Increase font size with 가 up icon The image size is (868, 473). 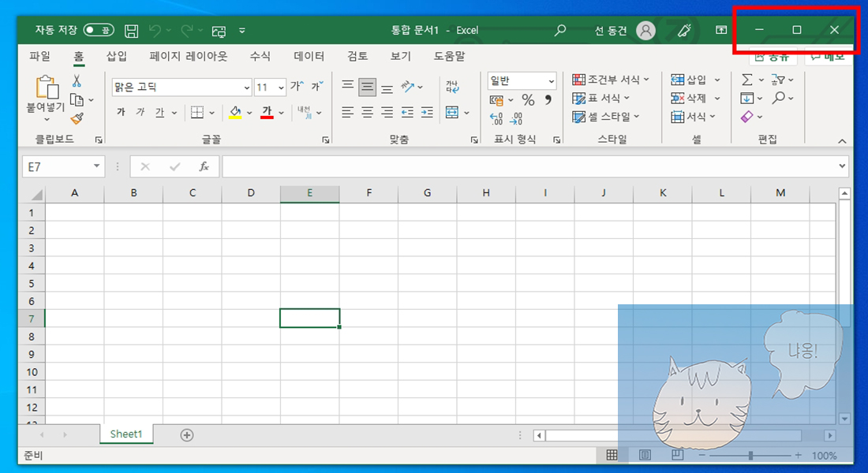point(297,86)
